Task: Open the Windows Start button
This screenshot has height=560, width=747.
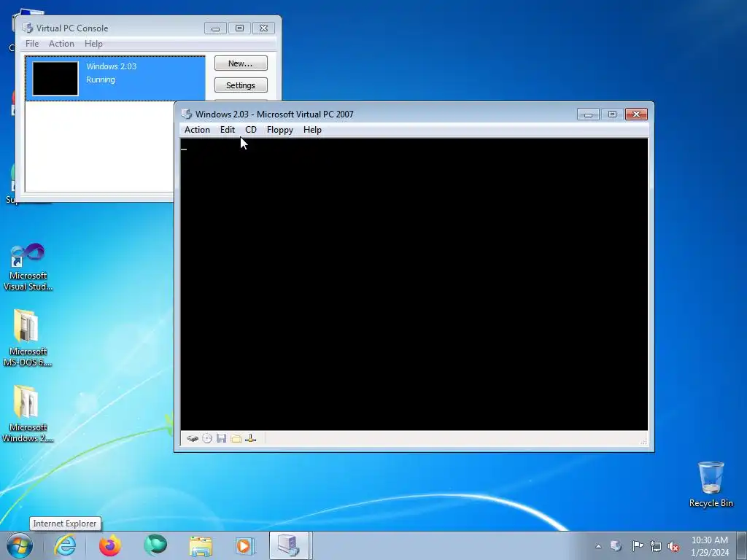Action: tap(20, 545)
